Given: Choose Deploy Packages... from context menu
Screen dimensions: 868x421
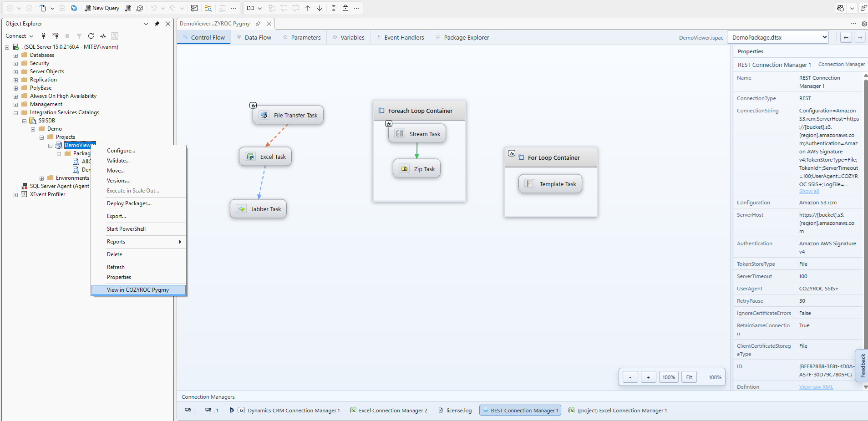Looking at the screenshot, I should tap(138, 203).
